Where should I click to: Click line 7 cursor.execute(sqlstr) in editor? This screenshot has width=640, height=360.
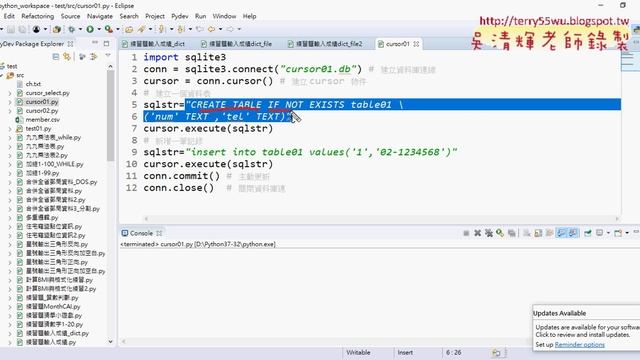[x=208, y=129]
